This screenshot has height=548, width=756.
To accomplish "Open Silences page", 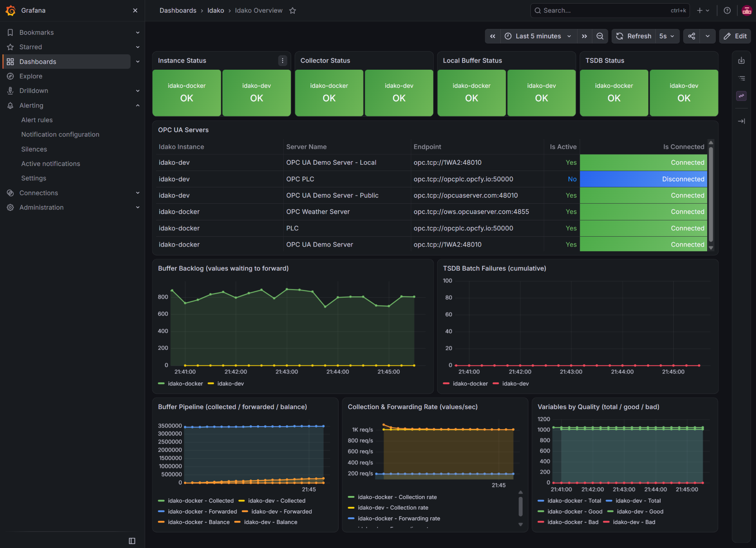I will (34, 149).
